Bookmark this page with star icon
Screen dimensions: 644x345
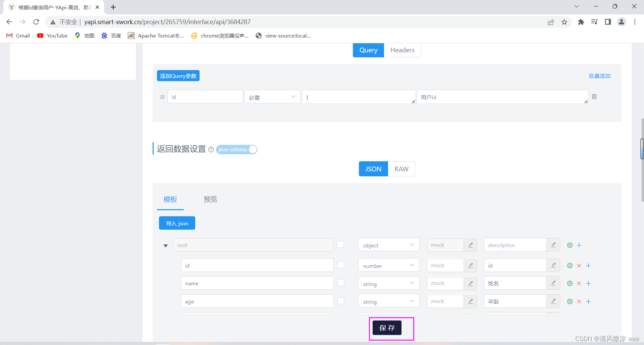tap(565, 22)
